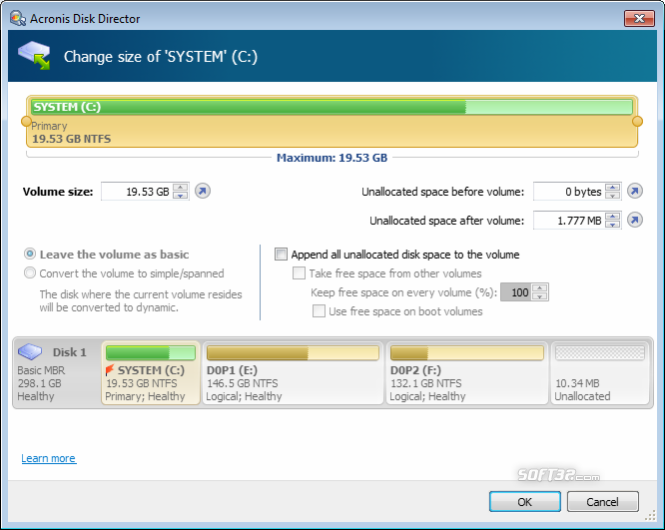
Task: Decrease unallocated space after volume spinner down
Action: [613, 224]
